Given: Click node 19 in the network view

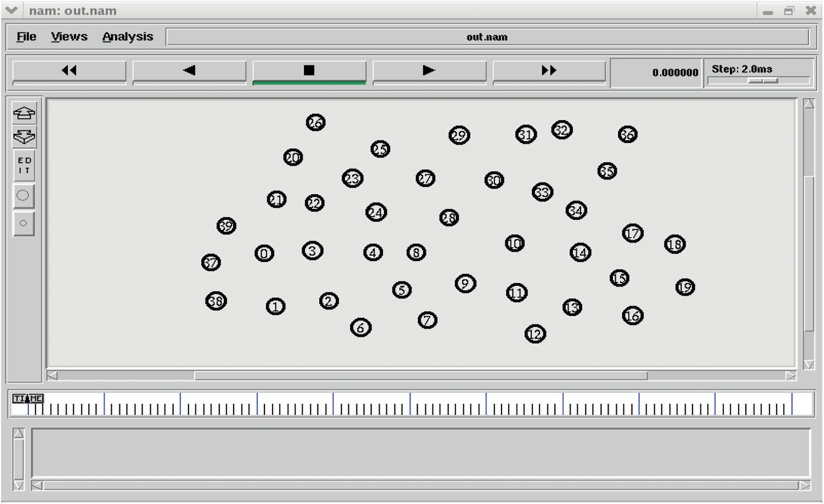Looking at the screenshot, I should click(x=685, y=287).
